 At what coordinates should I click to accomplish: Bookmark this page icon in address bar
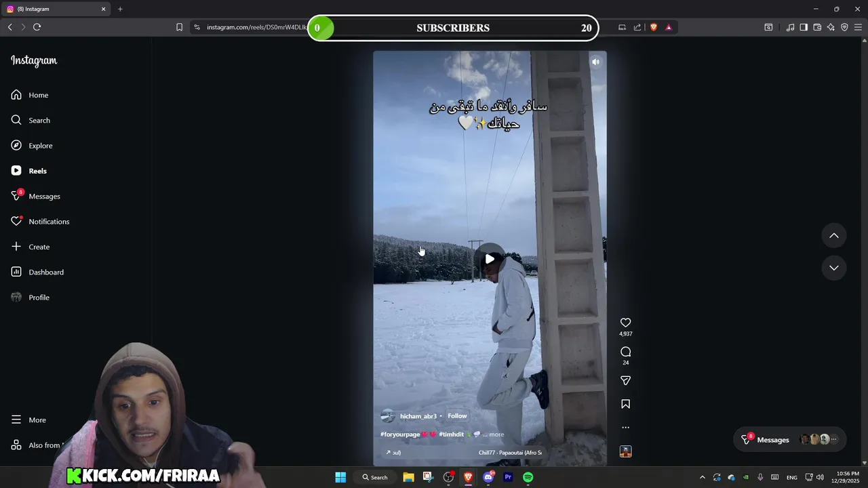pyautogui.click(x=179, y=27)
